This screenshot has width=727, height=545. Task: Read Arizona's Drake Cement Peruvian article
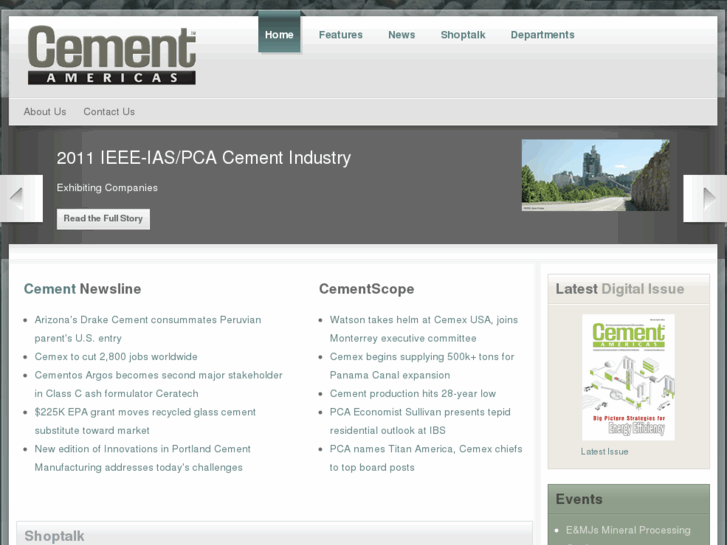point(148,329)
